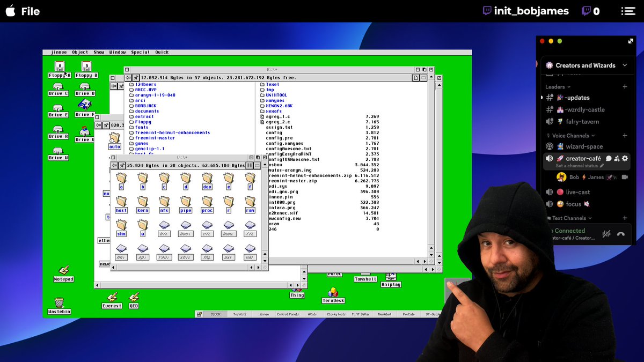Open the Special menu
Viewport: 644px width, 362px height.
coord(140,53)
